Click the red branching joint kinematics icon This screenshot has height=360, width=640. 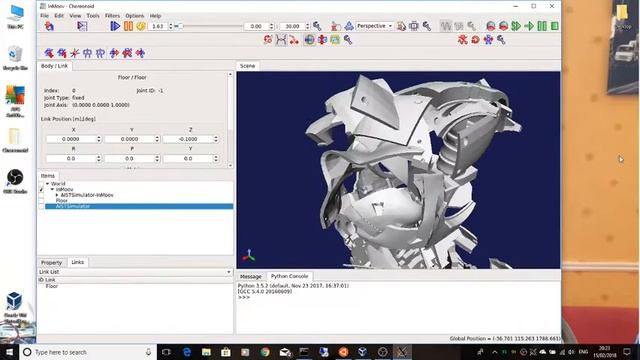(294, 40)
